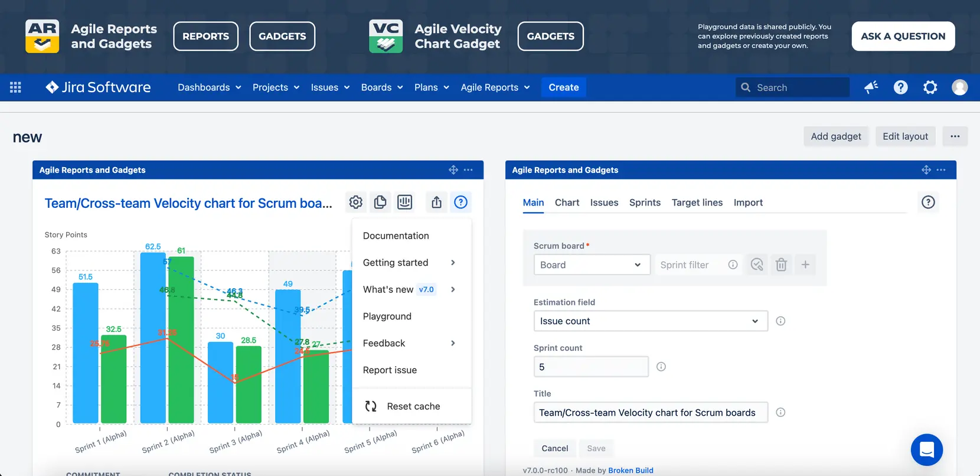Click move handle on right gadget header
Image resolution: width=980 pixels, height=476 pixels.
coord(926,170)
